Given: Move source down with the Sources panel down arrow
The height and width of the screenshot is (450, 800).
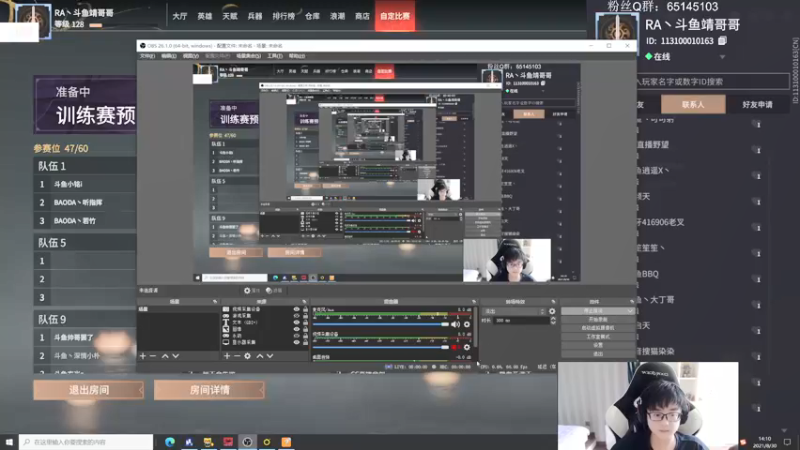Looking at the screenshot, I should click(270, 356).
